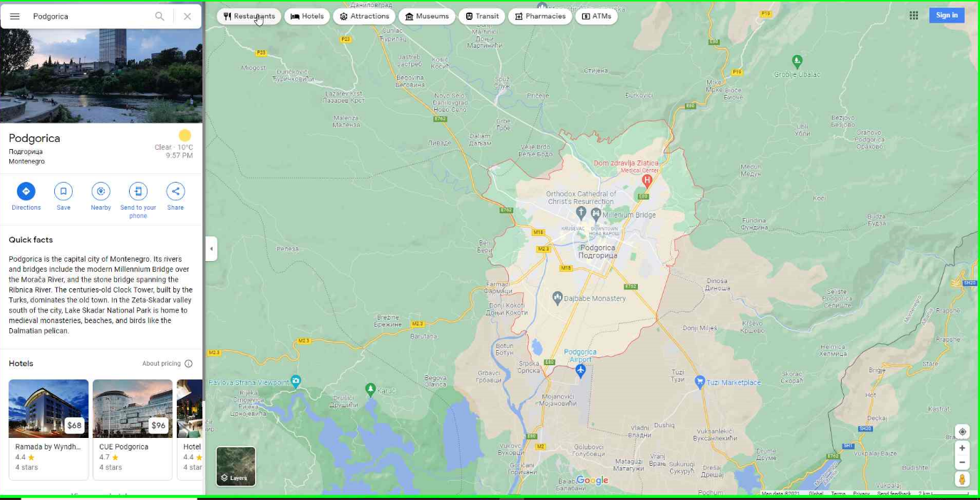Click the Karuč park marker
Screen dimensions: 980x500
[x=370, y=389]
